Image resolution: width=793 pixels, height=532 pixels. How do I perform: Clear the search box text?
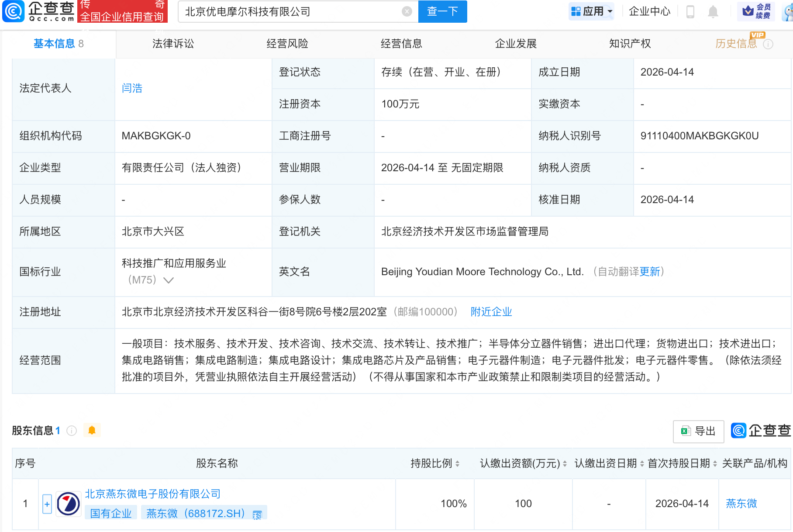(x=407, y=12)
